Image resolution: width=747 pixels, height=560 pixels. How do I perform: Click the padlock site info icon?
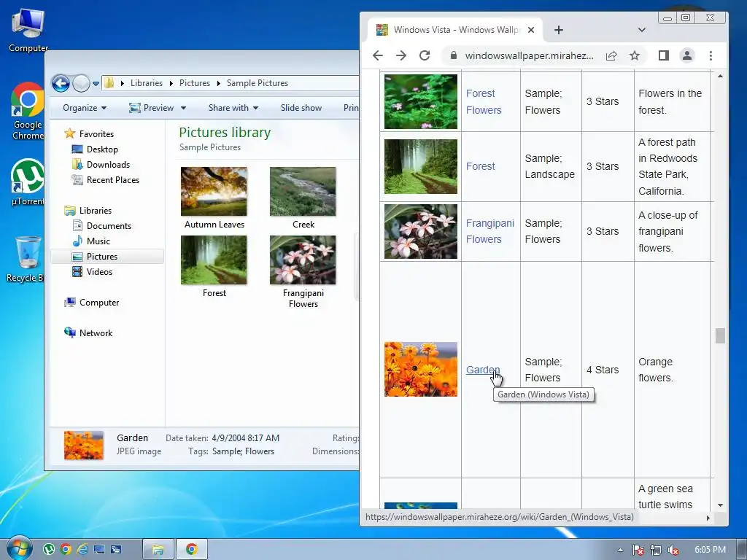coord(454,55)
